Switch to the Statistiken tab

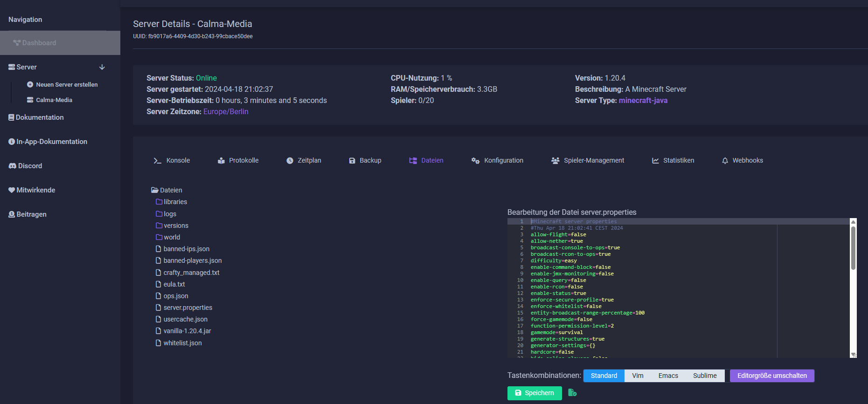(673, 160)
